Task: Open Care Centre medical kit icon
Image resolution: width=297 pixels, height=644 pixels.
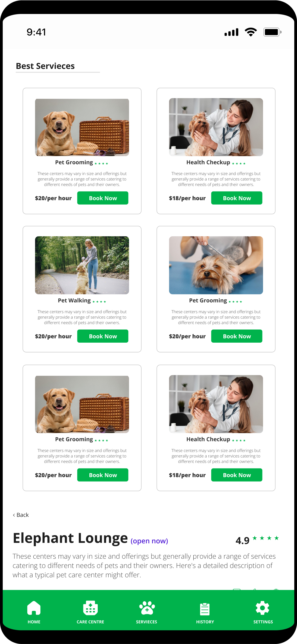Action: coord(90,608)
